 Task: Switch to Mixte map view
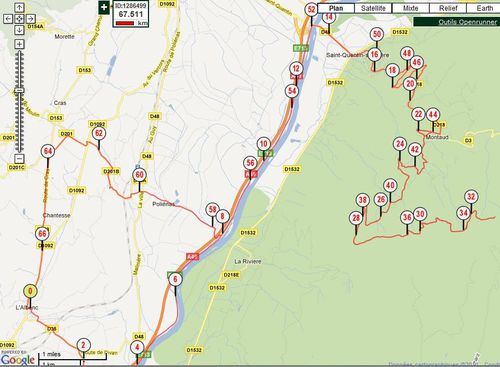point(410,8)
